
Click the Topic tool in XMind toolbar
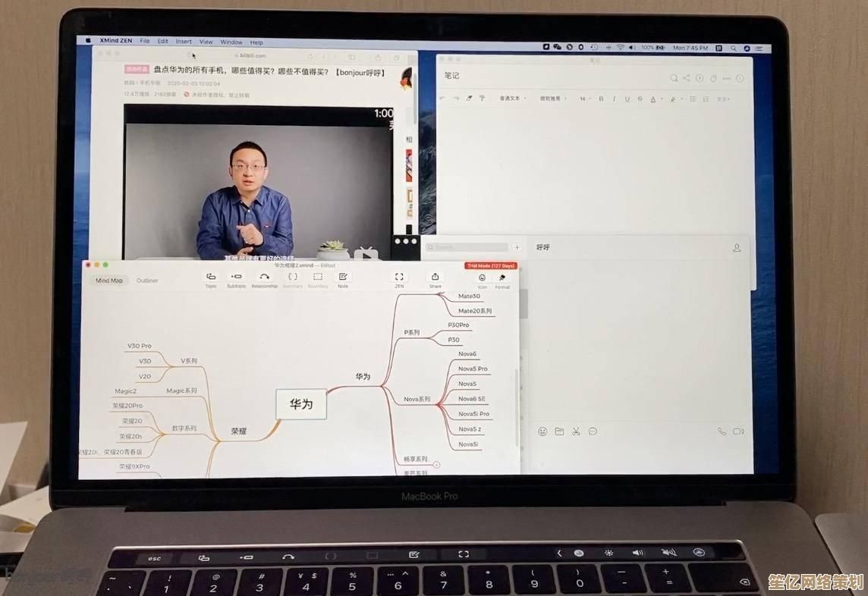coord(211,280)
